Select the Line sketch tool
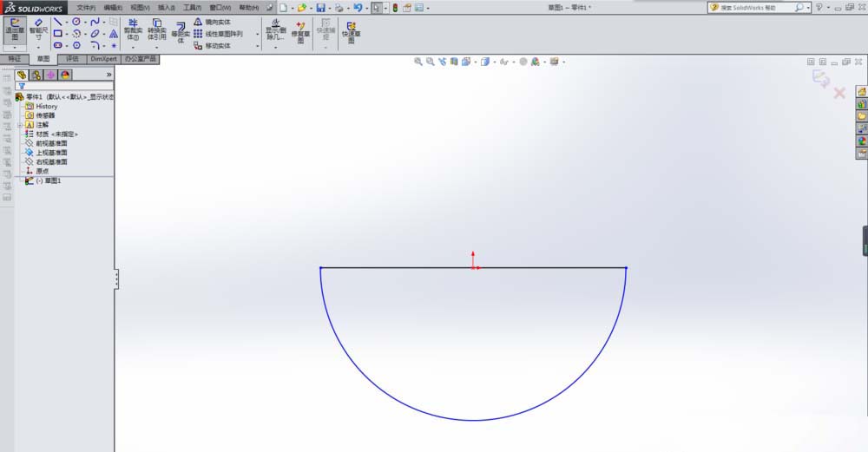 pyautogui.click(x=58, y=23)
